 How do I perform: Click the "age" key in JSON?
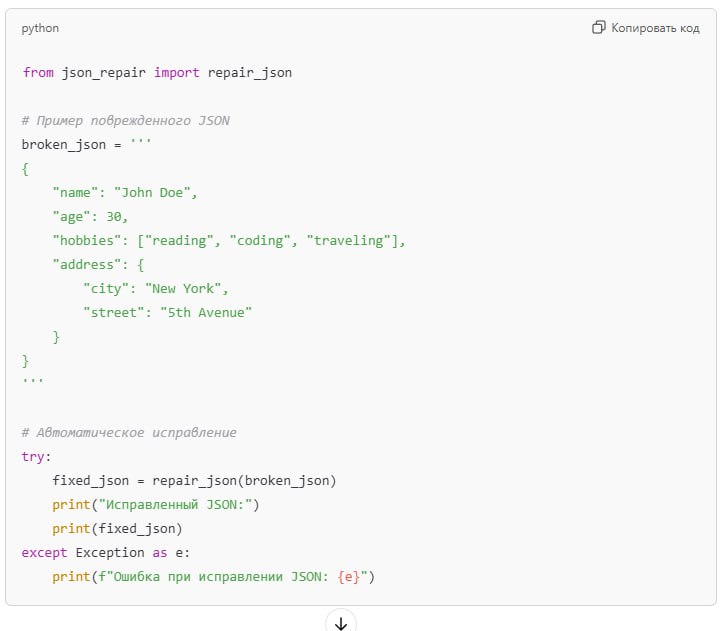[x=71, y=216]
